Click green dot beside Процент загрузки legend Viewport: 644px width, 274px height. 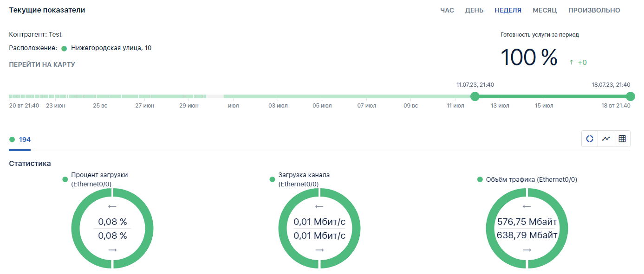pos(65,180)
